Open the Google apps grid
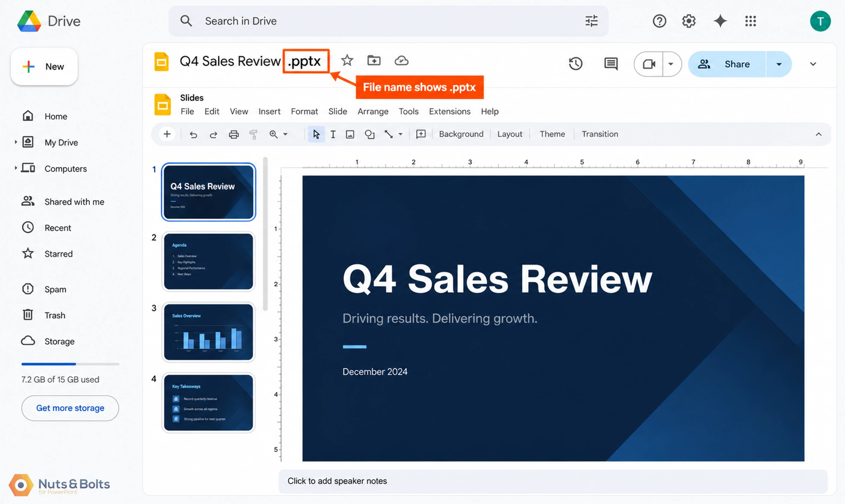 [750, 21]
